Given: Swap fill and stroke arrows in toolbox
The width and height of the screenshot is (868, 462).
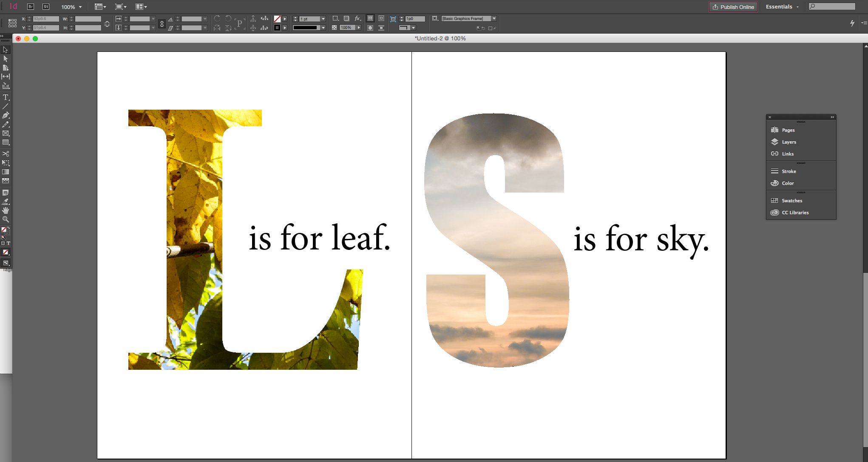Looking at the screenshot, I should coord(8,229).
